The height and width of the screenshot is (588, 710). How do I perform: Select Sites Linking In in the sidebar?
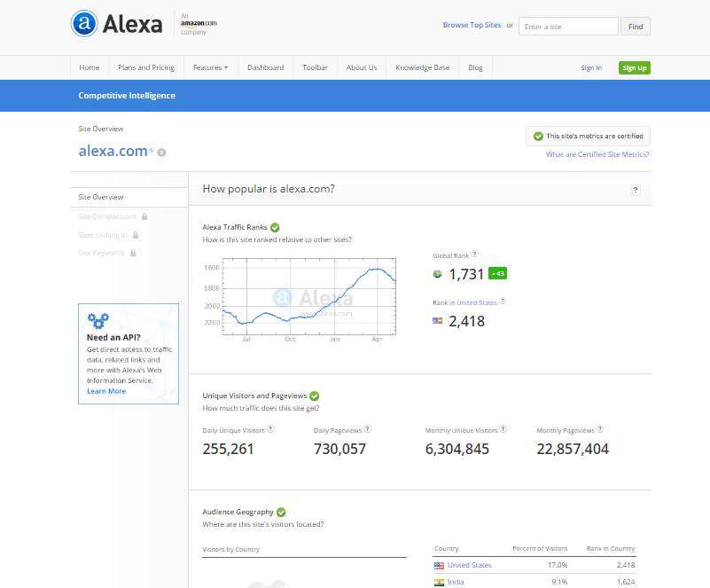coord(103,235)
